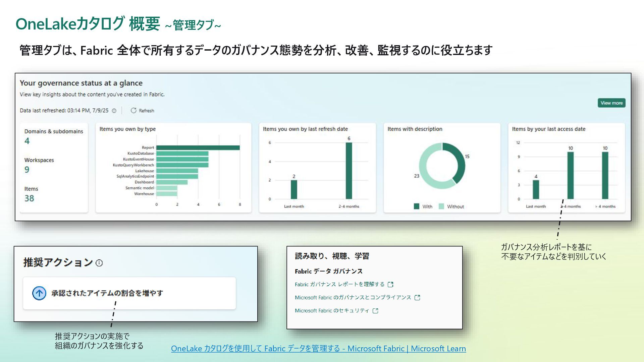Click the light green Without legend swatch
This screenshot has width=644, height=362.
click(441, 206)
